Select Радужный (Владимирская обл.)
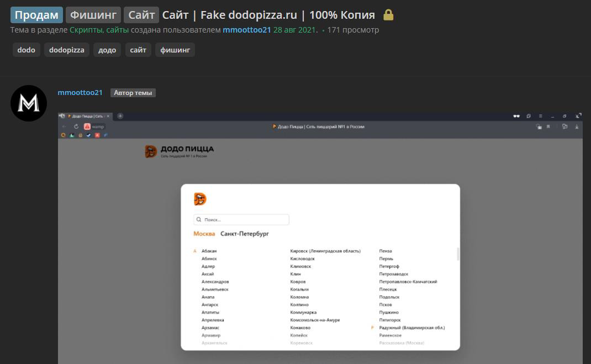The height and width of the screenshot is (364, 591). click(x=412, y=328)
